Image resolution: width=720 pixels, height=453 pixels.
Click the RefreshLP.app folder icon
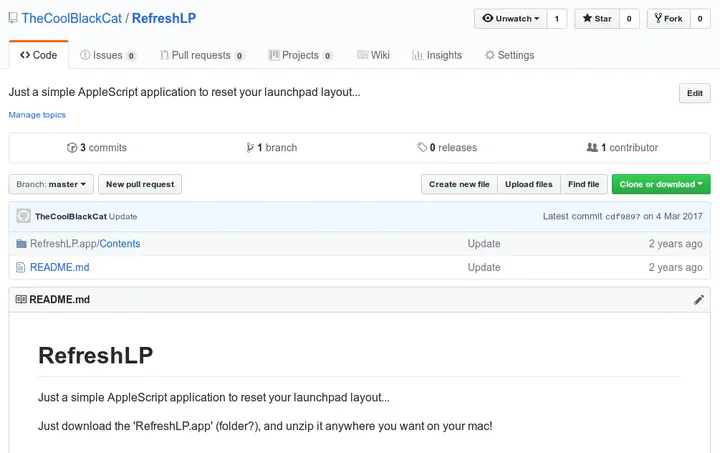pyautogui.click(x=21, y=244)
